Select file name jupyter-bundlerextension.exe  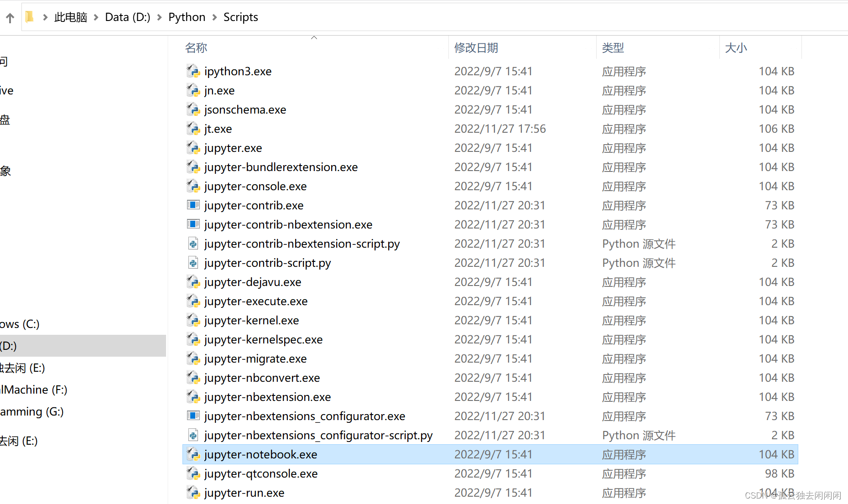[281, 167]
